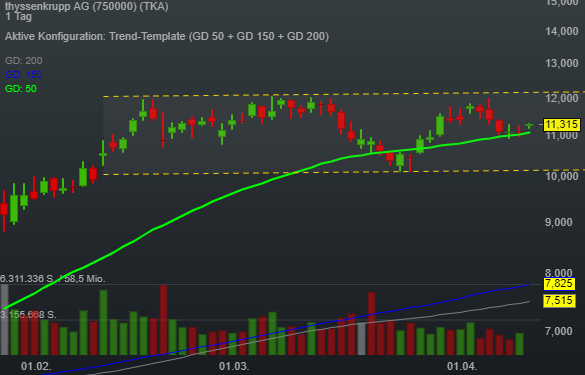The image size is (585, 375).
Task: Click the 6.311.336 S. volume label
Action: 27,279
